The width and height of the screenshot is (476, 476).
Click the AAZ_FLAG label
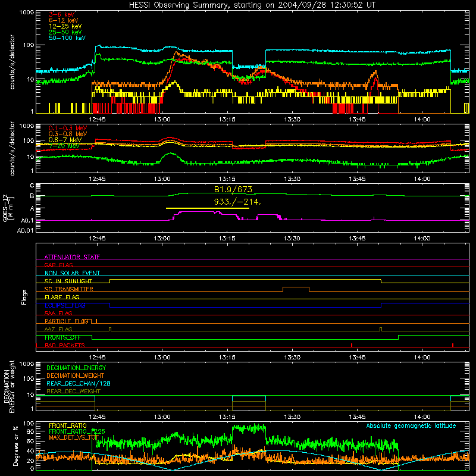pyautogui.click(x=58, y=329)
